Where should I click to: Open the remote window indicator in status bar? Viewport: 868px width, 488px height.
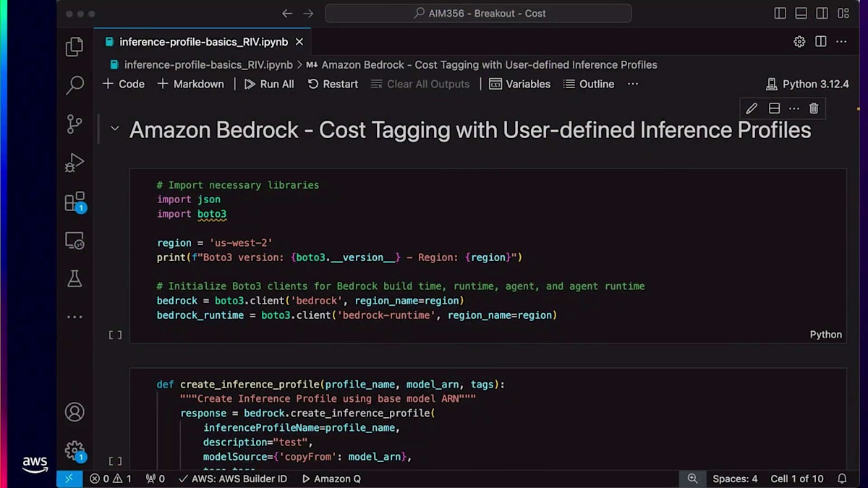pos(69,479)
